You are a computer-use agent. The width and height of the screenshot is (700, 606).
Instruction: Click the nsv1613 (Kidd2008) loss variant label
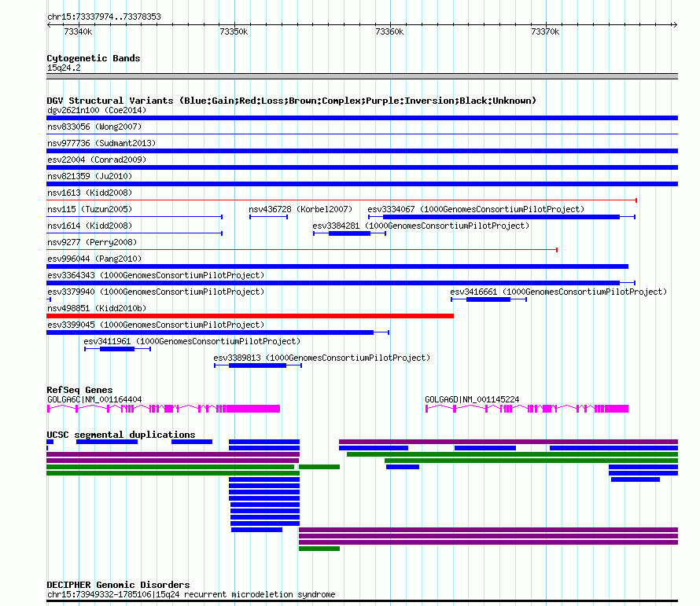90,193
